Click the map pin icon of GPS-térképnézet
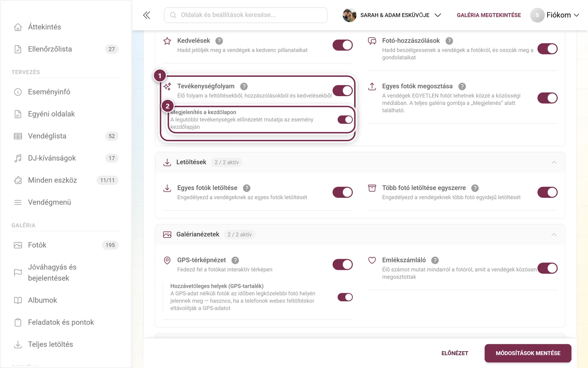588x368 pixels. [167, 260]
